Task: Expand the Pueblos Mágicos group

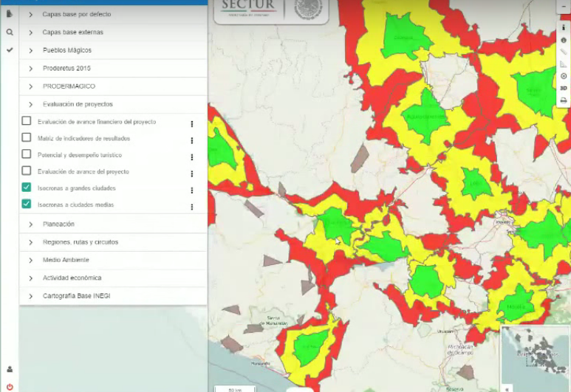Action: [31, 50]
